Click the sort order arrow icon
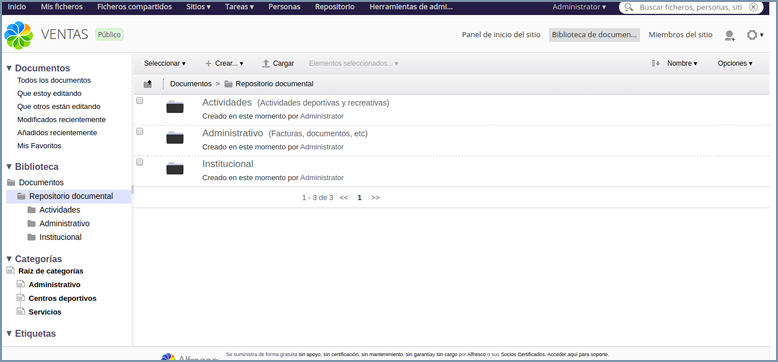Image resolution: width=778 pixels, height=362 pixels. [655, 63]
